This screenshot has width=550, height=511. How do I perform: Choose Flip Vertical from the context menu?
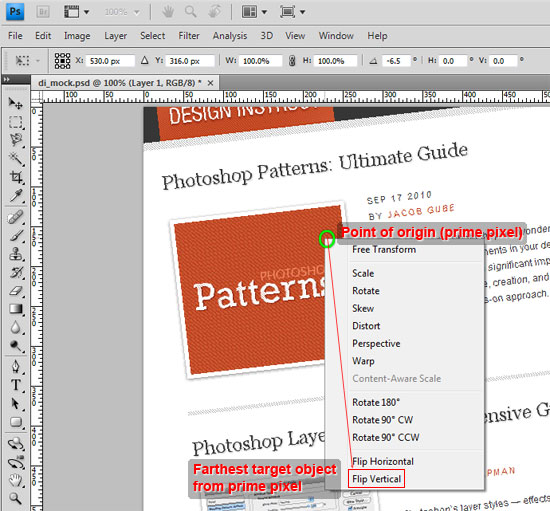point(376,479)
